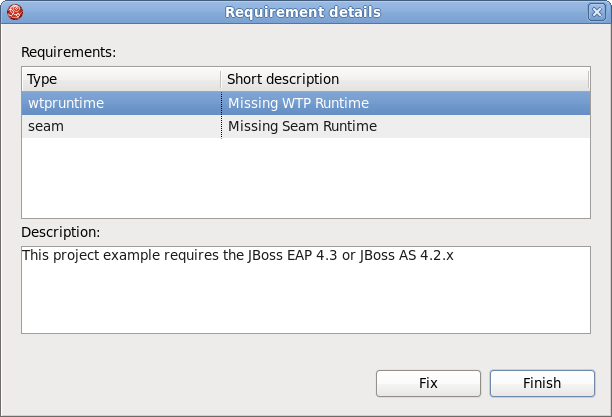Click the Description: label

[x=61, y=231]
